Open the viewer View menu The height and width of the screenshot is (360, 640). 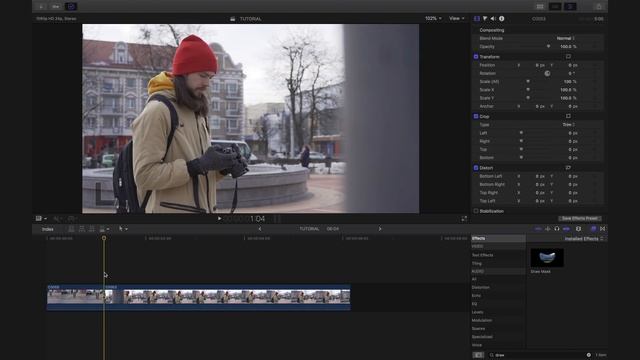tap(457, 18)
